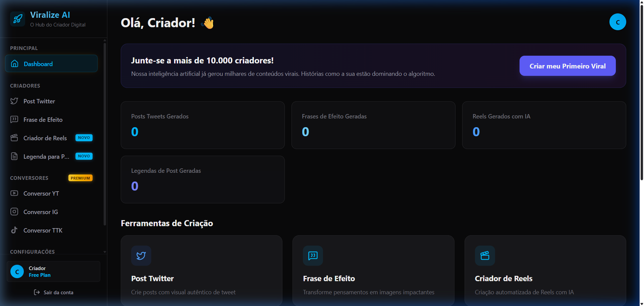Screen dimensions: 644x306
Task: Click the Frase de Efeito quote icon in sidebar
Action: 14,120
